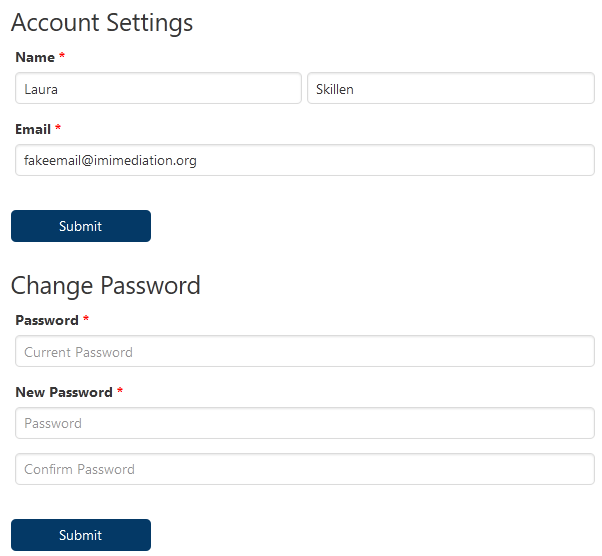Click the red asterisk next to Password label
This screenshot has height=556, width=602.
[86, 320]
